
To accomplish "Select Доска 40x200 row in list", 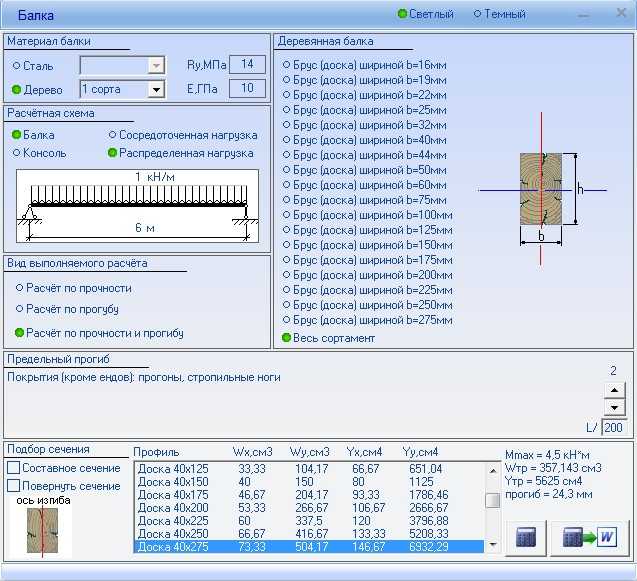I will [309, 508].
